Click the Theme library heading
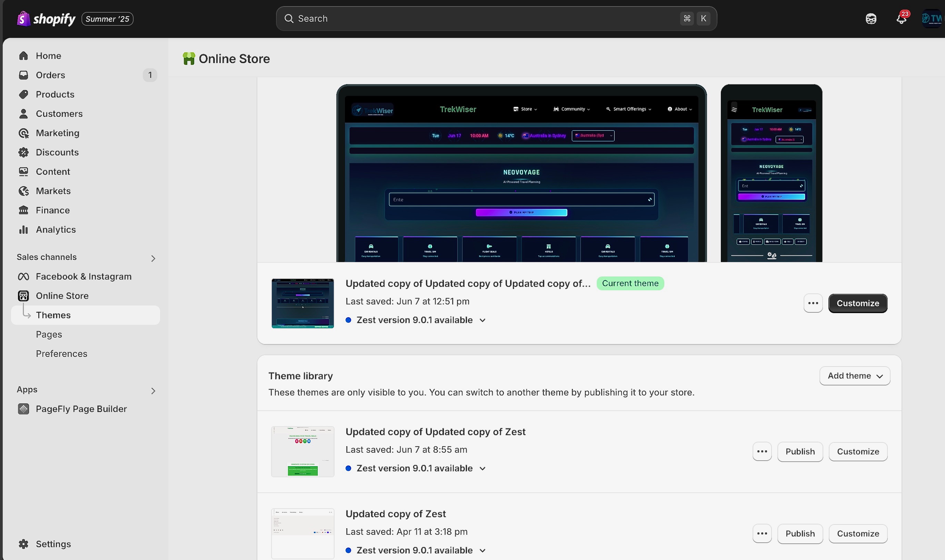This screenshot has height=560, width=945. (301, 376)
